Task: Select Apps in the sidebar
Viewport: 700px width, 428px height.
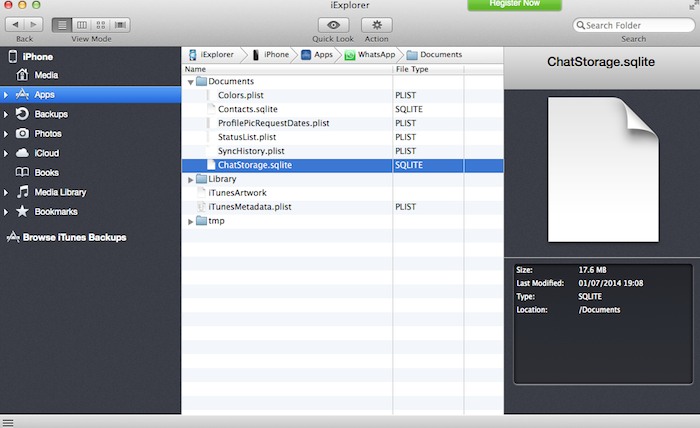Action: pos(90,95)
